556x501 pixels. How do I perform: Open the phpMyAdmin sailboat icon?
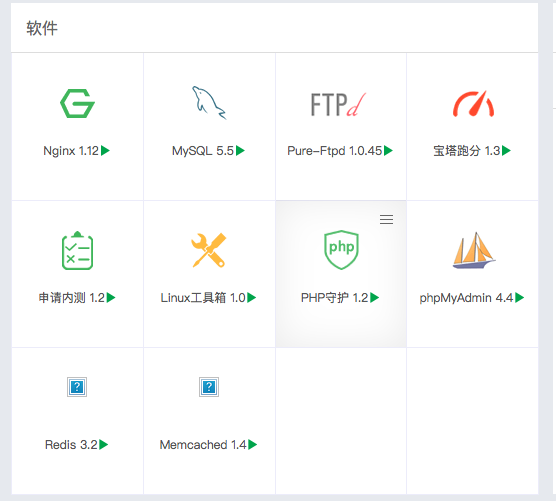point(474,250)
